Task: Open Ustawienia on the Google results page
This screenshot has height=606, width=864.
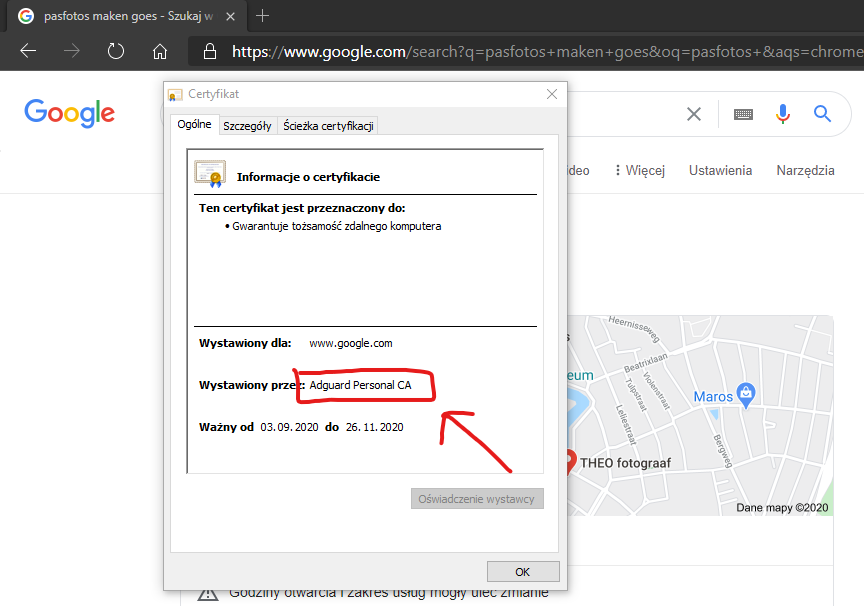Action: (720, 170)
